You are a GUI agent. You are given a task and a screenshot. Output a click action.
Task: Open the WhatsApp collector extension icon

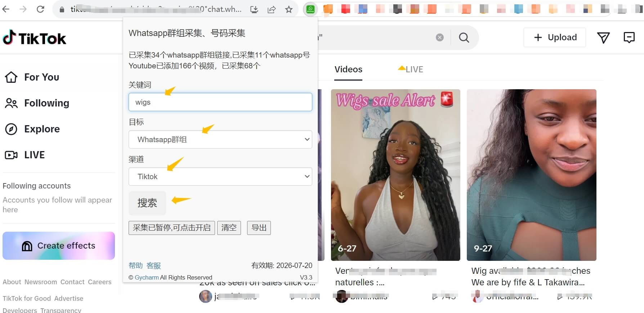(x=310, y=9)
